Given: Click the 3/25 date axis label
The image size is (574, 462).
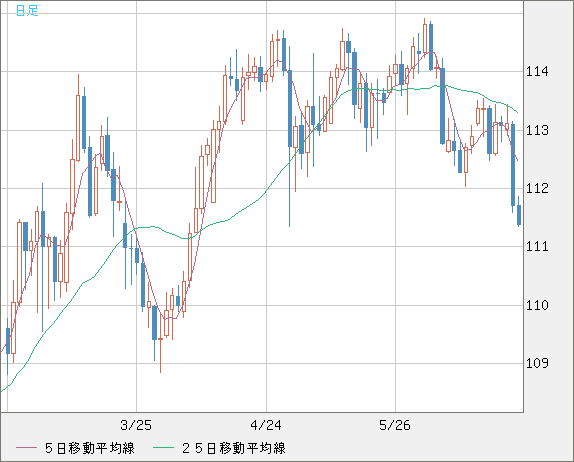Looking at the screenshot, I should (x=136, y=425).
